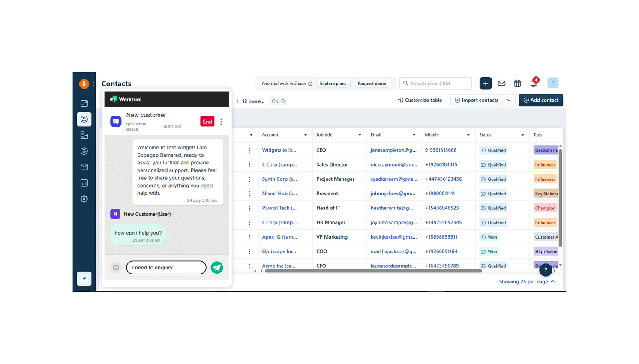The image size is (639, 364).
Task: Click the Worktual chat header
Action: [167, 99]
